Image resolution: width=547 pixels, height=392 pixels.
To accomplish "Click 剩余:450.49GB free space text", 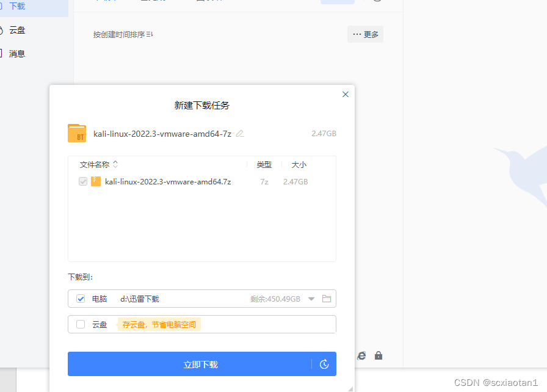I will [x=275, y=299].
